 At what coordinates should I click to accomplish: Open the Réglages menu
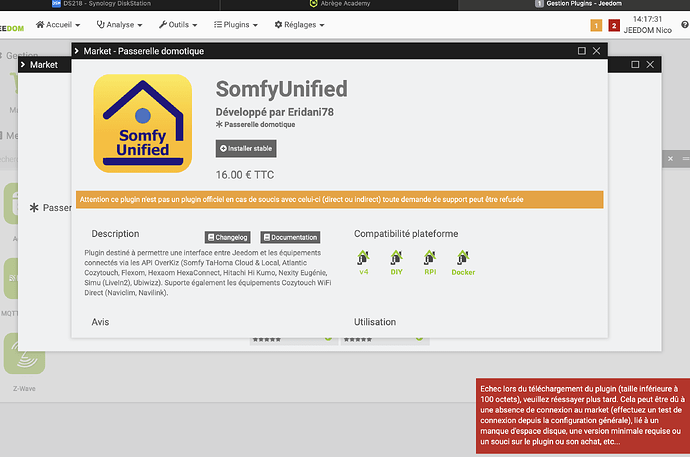[x=299, y=25]
